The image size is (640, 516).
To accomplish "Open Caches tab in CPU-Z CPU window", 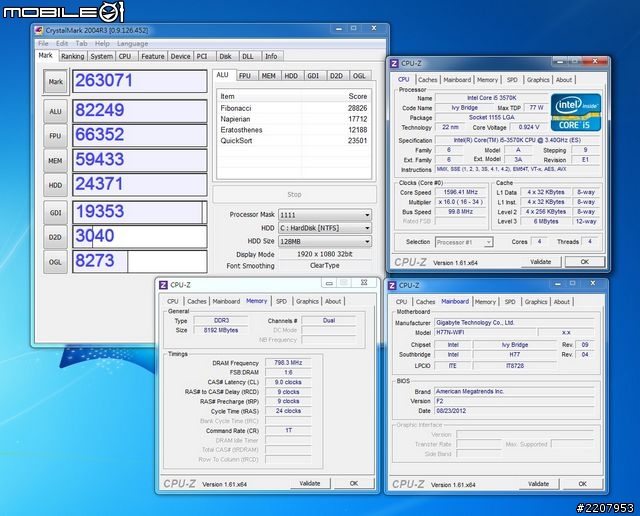I will tap(427, 80).
